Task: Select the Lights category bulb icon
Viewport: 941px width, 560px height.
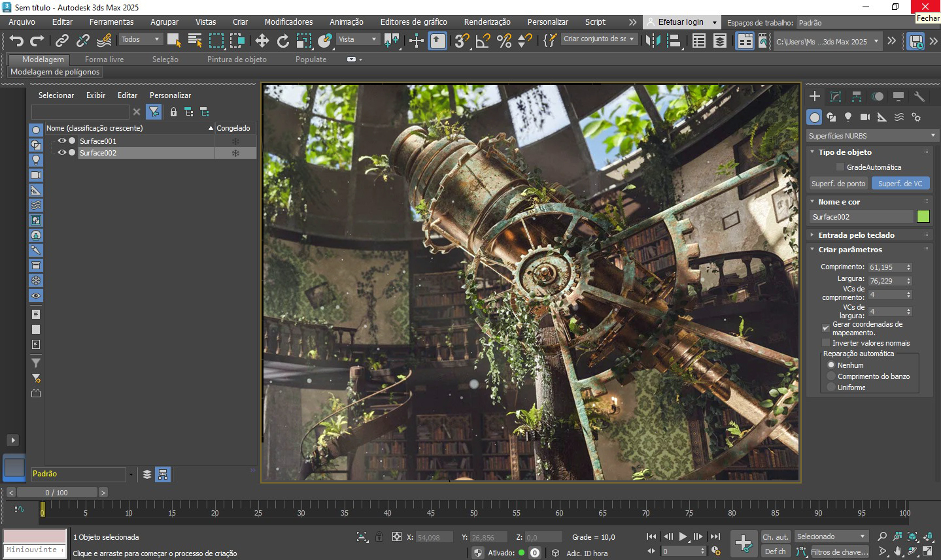Action: [x=848, y=117]
